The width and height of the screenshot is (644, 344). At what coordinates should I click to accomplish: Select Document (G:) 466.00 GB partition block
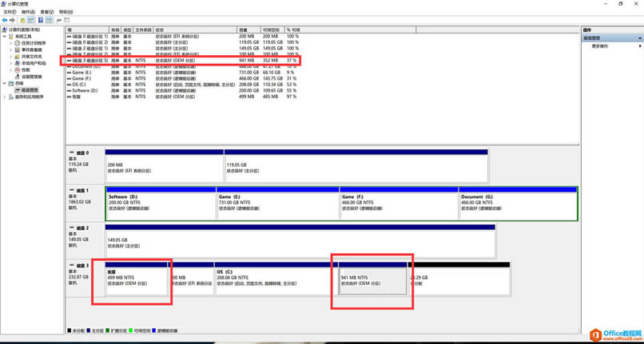point(518,204)
